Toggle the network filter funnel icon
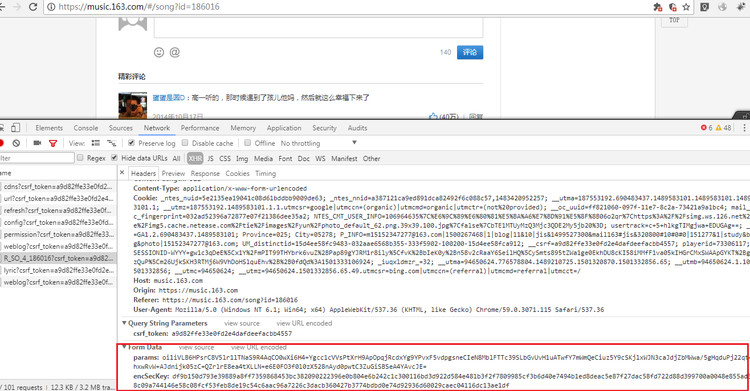Screen dimensions: 750x391 (x=53, y=143)
